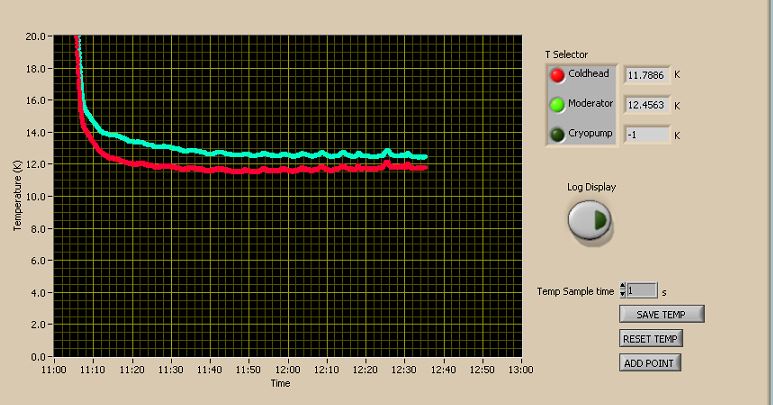Viewport: 773px width, 405px height.
Task: Click the Temperature (K) axis title
Action: click(18, 195)
